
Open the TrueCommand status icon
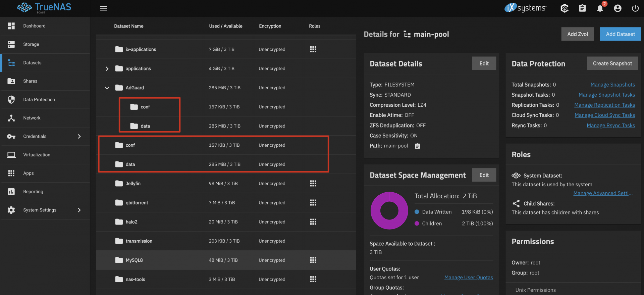pos(565,8)
